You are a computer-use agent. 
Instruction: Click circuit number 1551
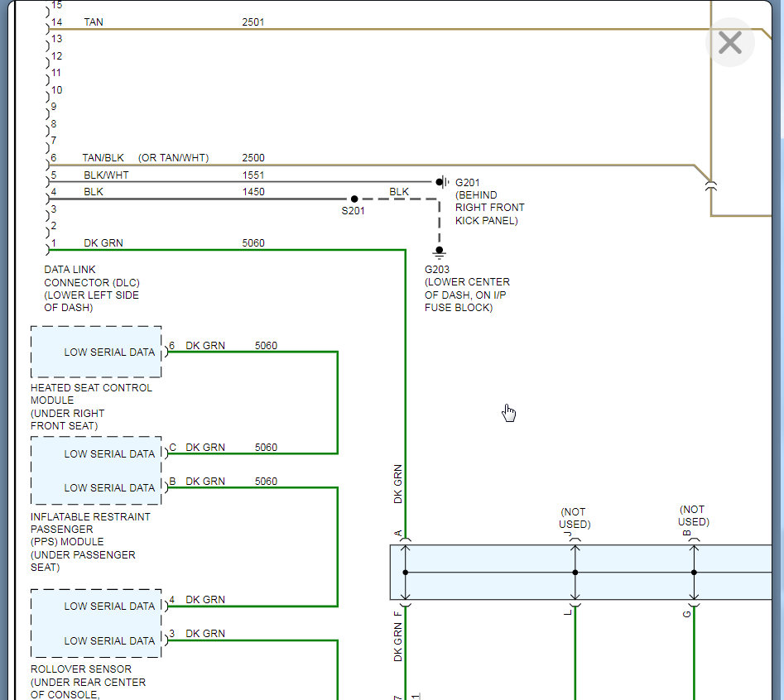click(253, 175)
